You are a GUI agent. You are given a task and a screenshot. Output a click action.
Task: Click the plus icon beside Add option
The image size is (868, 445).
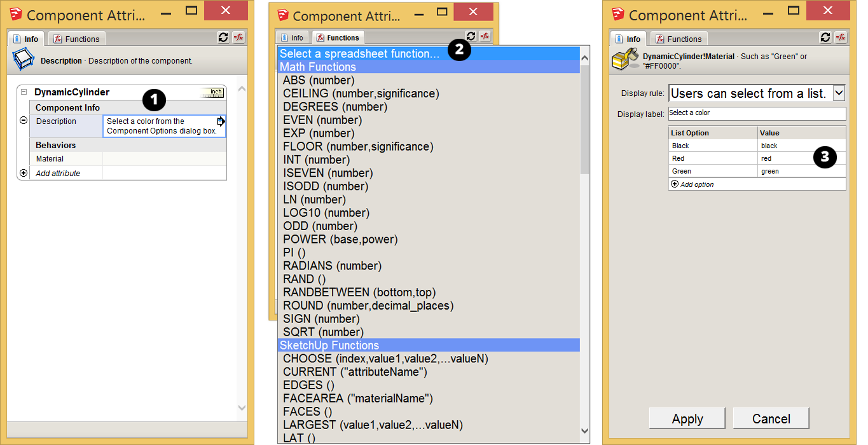coord(675,184)
